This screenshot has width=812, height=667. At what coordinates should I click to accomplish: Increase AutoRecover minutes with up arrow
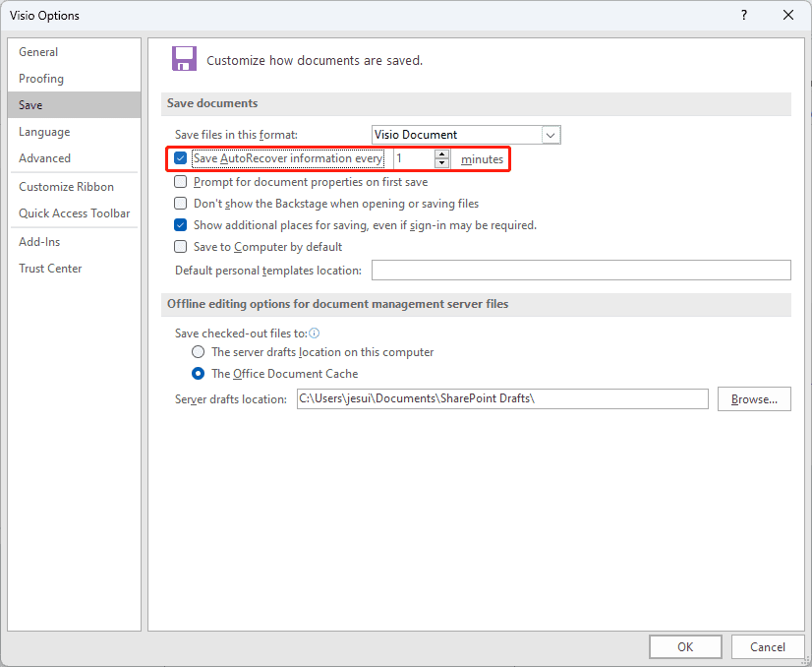pyautogui.click(x=441, y=154)
